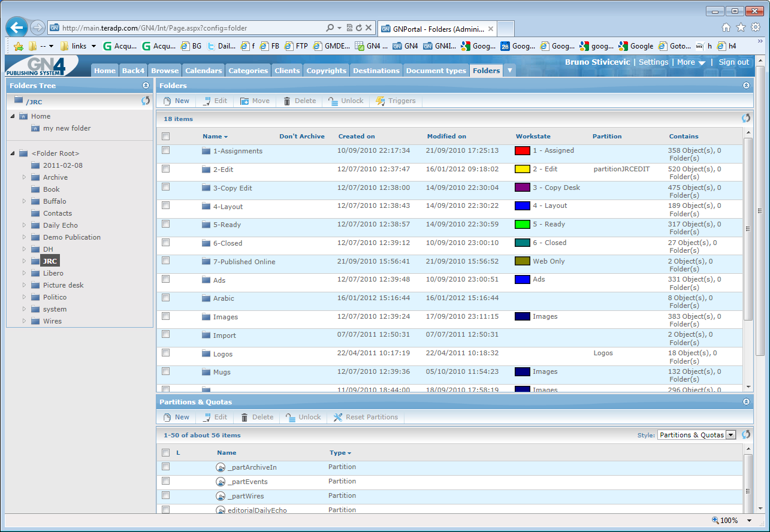Expand the JRC tree node
The height and width of the screenshot is (532, 770).
click(25, 261)
